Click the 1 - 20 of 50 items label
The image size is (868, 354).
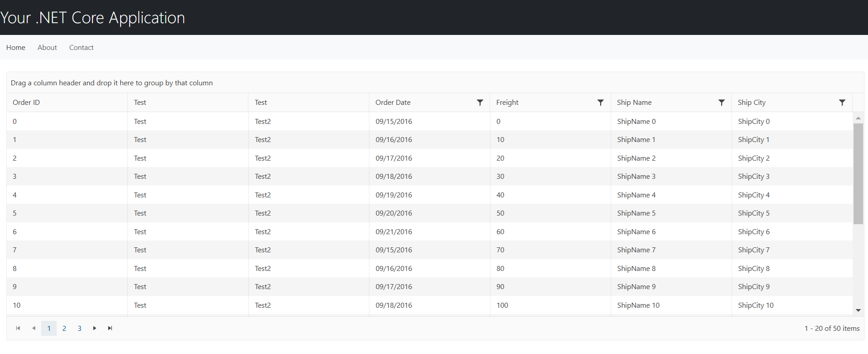pyautogui.click(x=832, y=328)
